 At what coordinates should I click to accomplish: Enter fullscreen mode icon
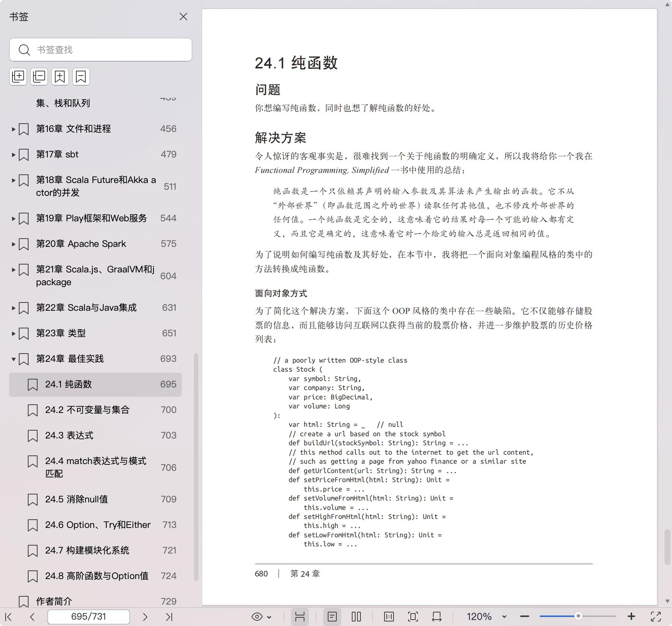pos(656,617)
